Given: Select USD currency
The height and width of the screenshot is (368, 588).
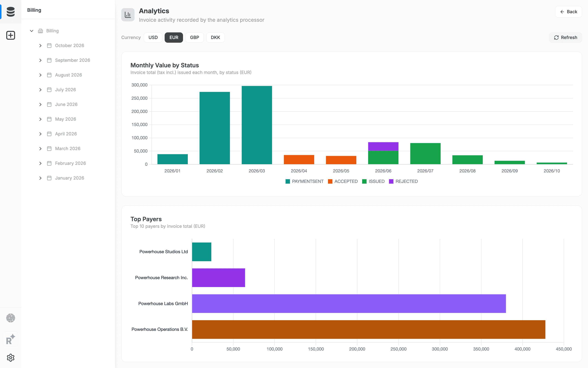Looking at the screenshot, I should coord(153,38).
